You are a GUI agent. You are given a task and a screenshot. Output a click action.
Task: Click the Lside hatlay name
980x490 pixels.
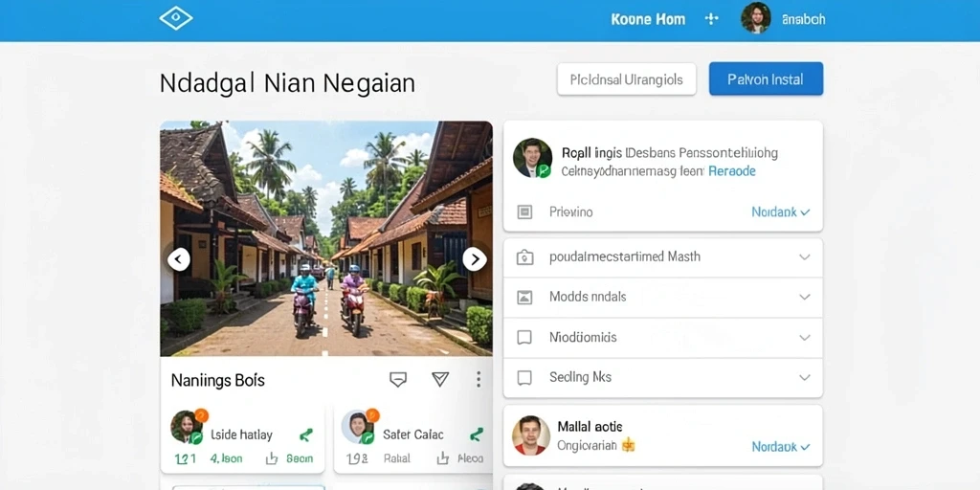(241, 434)
